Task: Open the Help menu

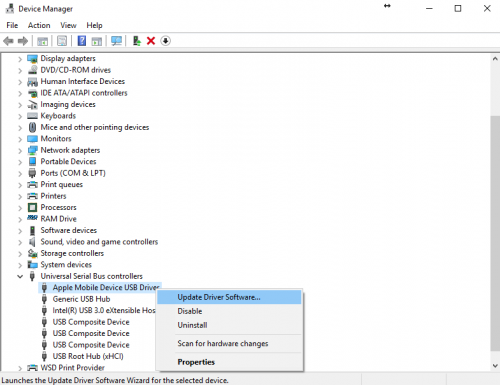Action: [94, 25]
